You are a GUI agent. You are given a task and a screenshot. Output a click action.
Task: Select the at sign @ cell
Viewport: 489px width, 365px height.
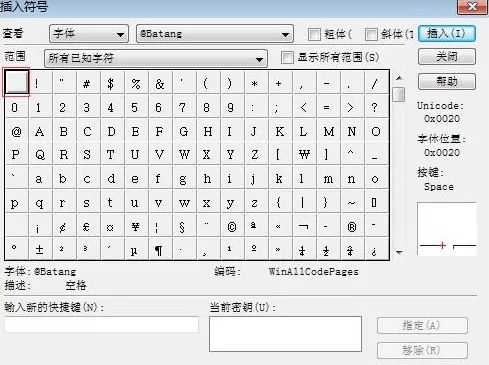pos(16,131)
